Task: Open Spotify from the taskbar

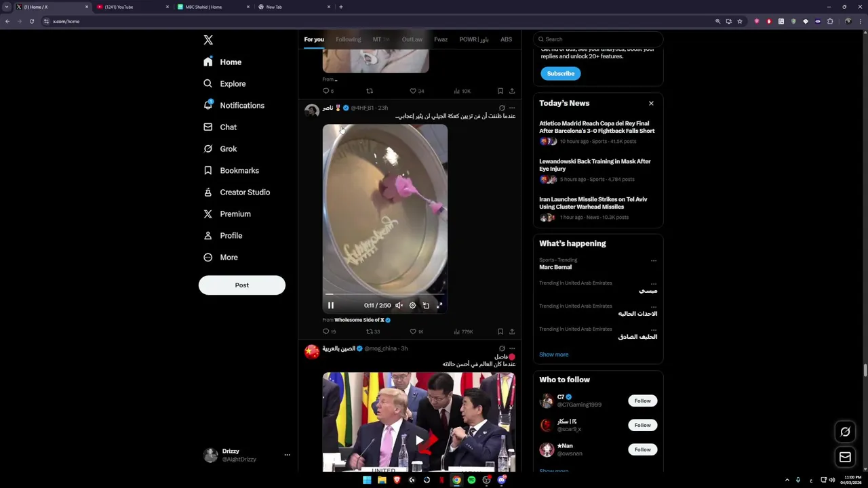Action: click(x=471, y=480)
